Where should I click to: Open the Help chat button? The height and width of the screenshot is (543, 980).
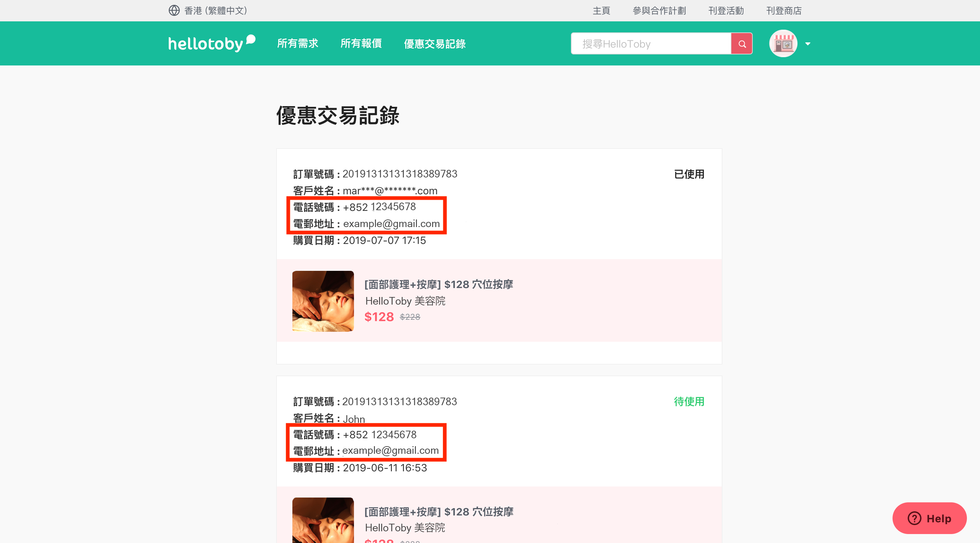pos(929,518)
